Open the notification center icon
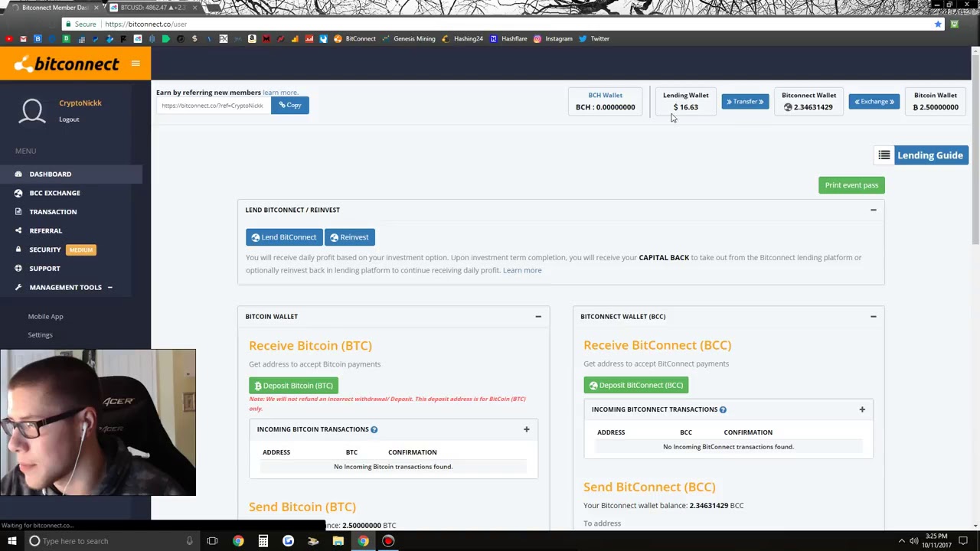 click(963, 541)
